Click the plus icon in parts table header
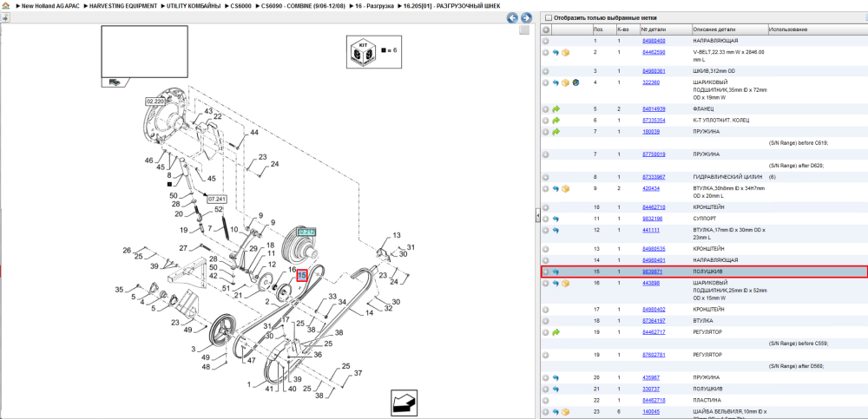This screenshot has height=419, width=868. pos(546,29)
